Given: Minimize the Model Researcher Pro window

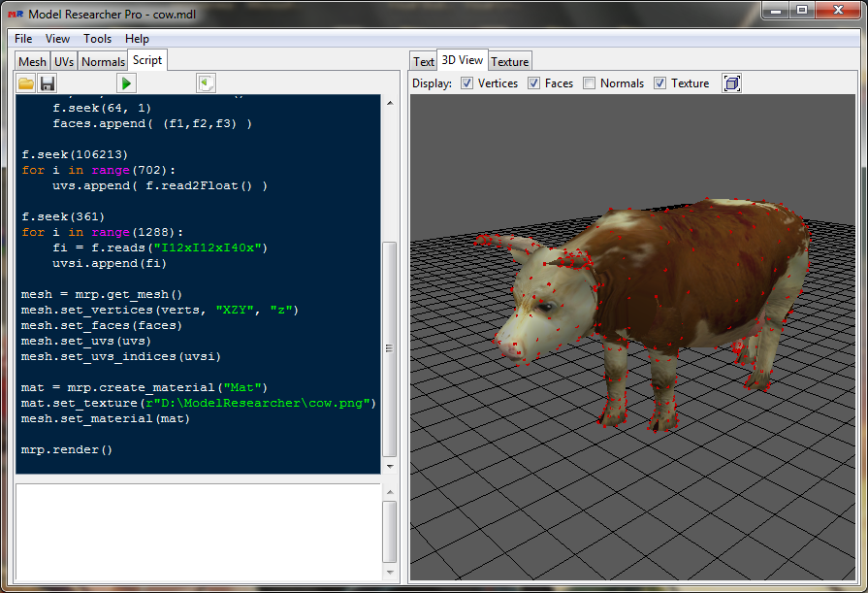Looking at the screenshot, I should click(776, 10).
